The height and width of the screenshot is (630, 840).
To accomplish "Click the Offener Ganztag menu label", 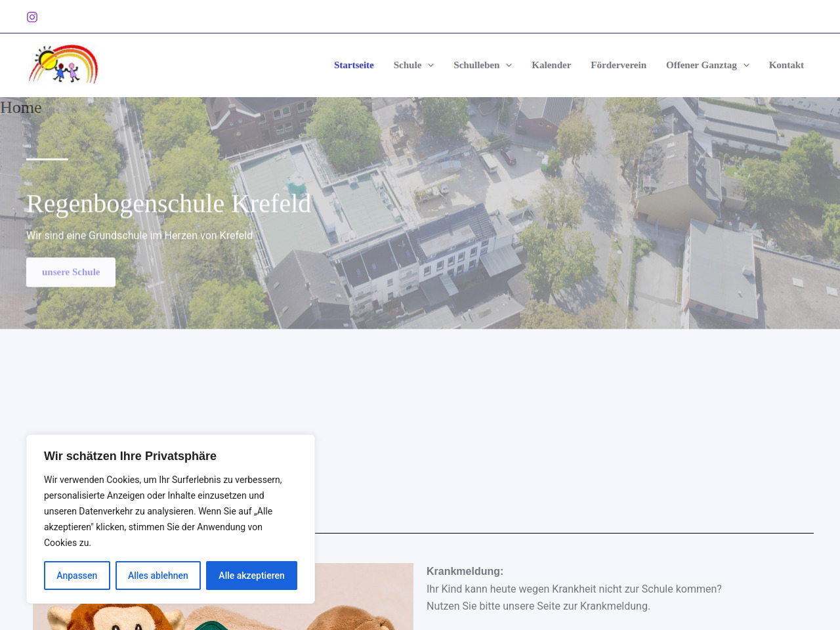I will click(701, 65).
